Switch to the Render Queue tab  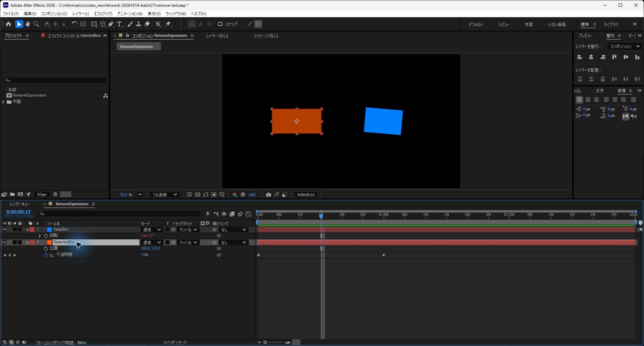coord(20,204)
